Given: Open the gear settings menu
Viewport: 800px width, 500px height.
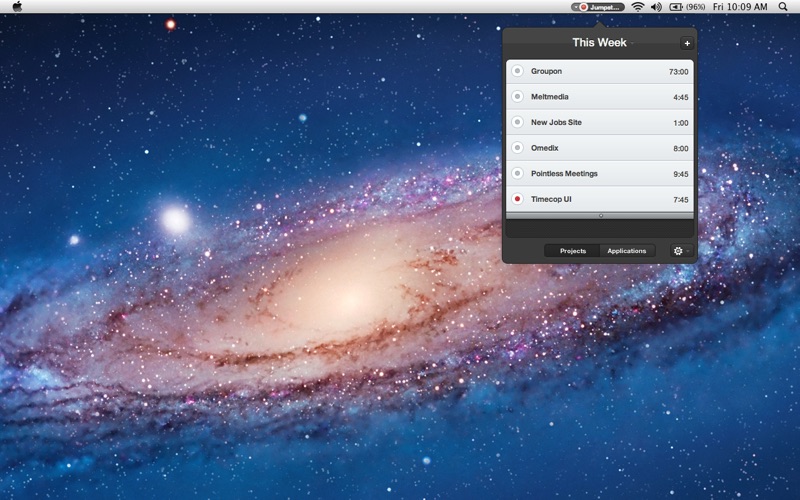Looking at the screenshot, I should coord(681,251).
